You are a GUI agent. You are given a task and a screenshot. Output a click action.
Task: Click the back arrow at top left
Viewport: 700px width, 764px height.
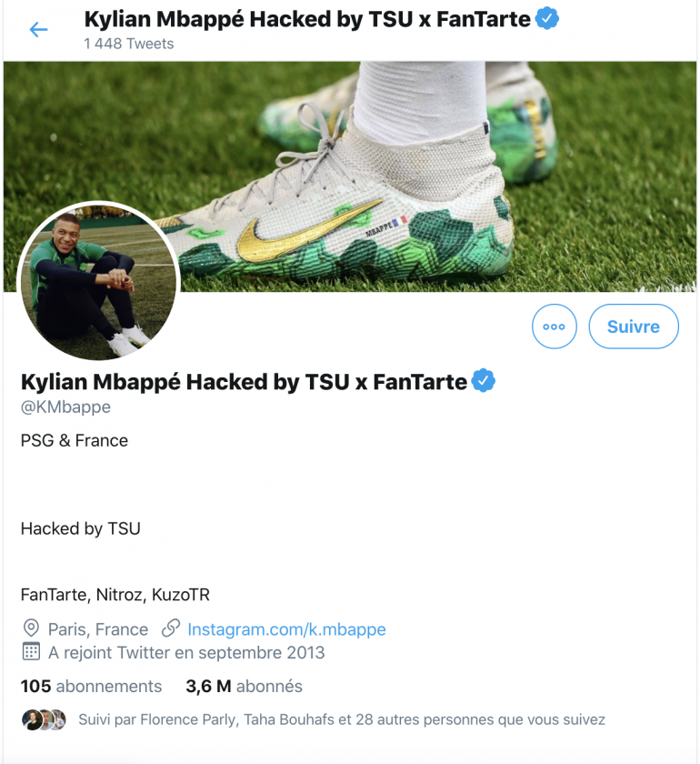(x=38, y=30)
